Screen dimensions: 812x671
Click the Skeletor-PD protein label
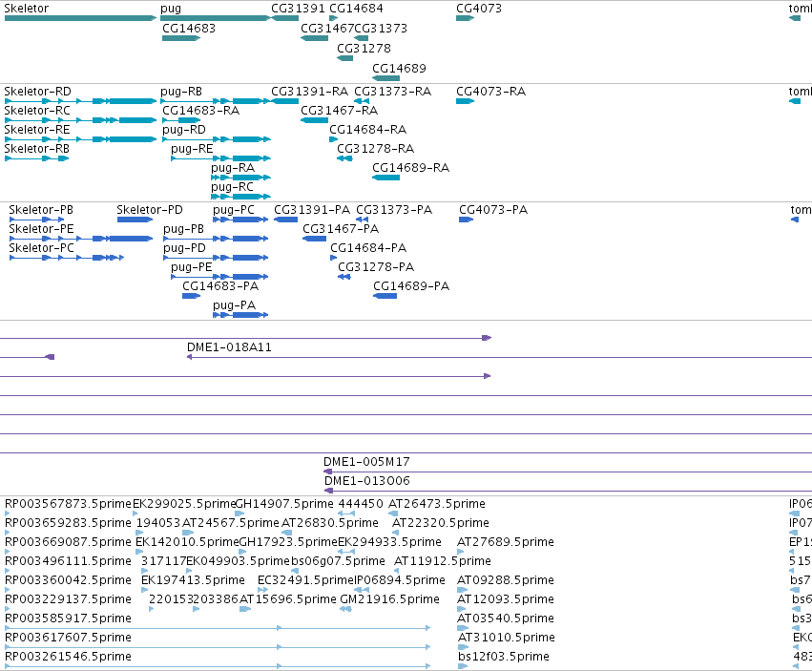(x=150, y=210)
